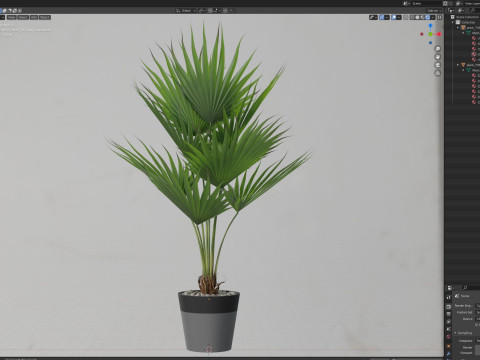
Task: Open the Object menu in viewport header
Action: (x=45, y=17)
